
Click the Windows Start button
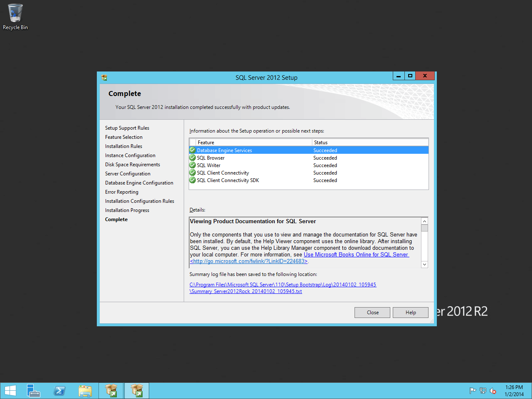click(10, 391)
